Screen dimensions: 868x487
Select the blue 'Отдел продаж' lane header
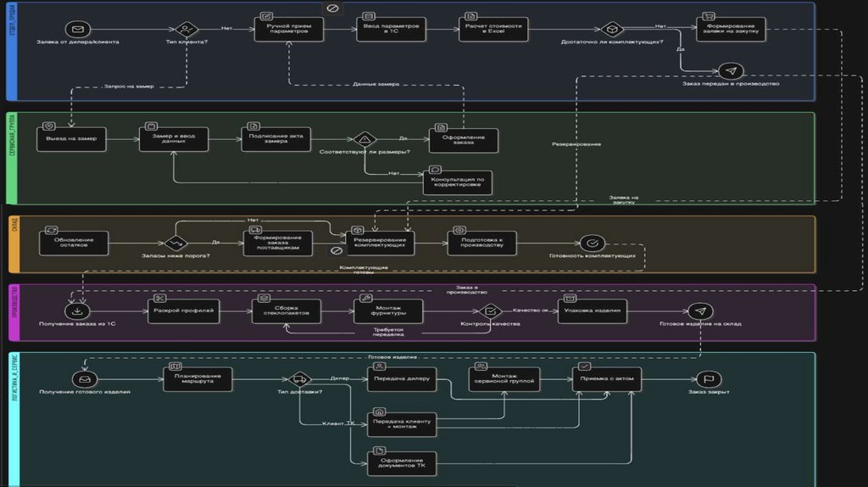12,51
